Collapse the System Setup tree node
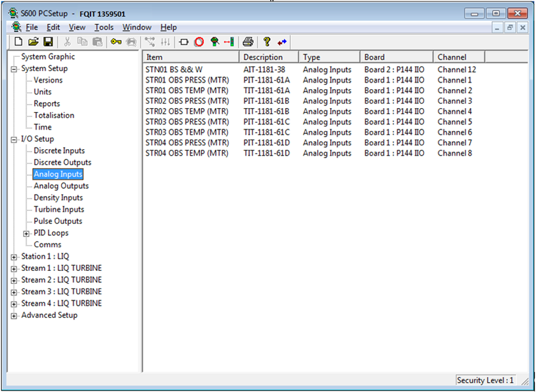This screenshot has width=536, height=392. (x=14, y=68)
